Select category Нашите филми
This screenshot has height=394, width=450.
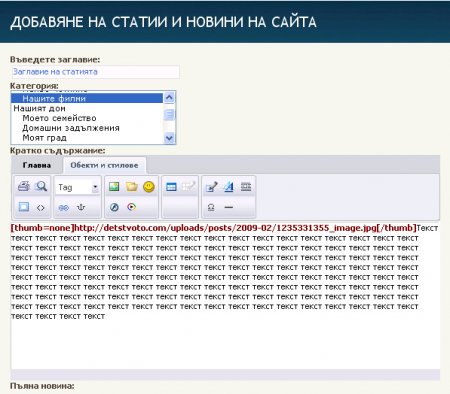tap(87, 99)
